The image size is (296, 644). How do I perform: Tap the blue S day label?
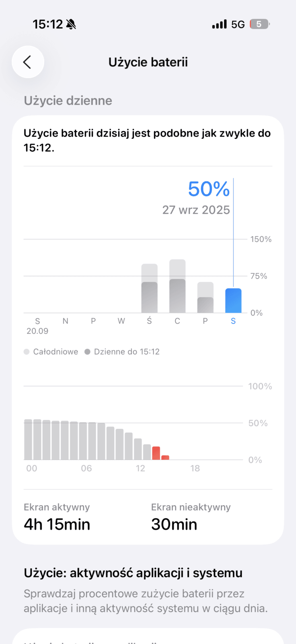(233, 321)
